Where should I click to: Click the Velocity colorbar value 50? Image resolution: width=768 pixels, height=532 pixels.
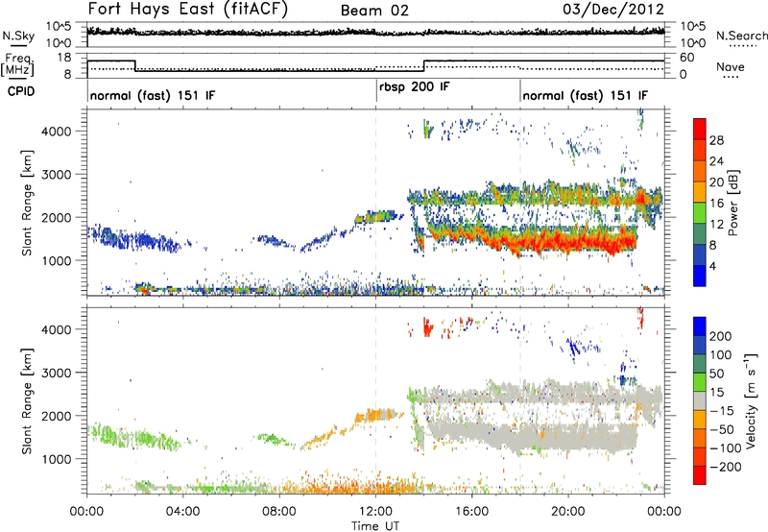pyautogui.click(x=716, y=374)
